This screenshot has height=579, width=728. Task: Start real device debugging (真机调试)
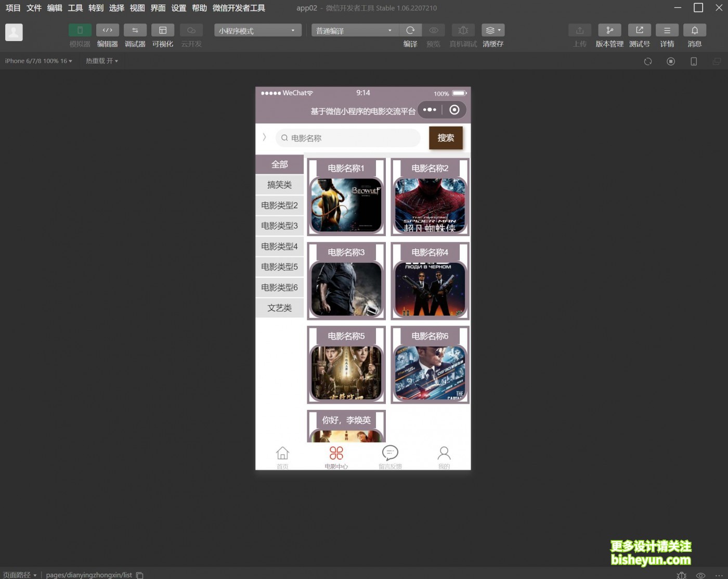tap(463, 30)
